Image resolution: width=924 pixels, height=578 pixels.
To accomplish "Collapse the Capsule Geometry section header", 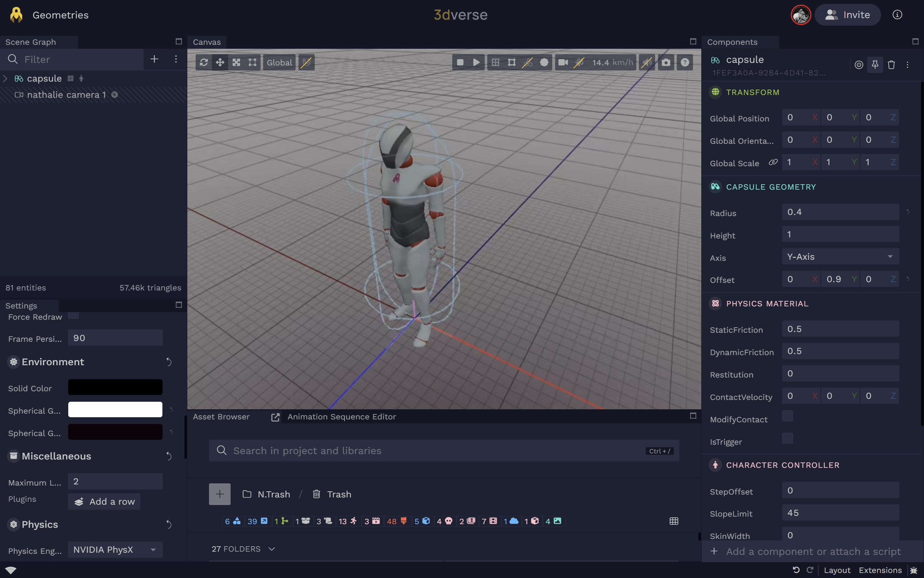I will pyautogui.click(x=771, y=187).
